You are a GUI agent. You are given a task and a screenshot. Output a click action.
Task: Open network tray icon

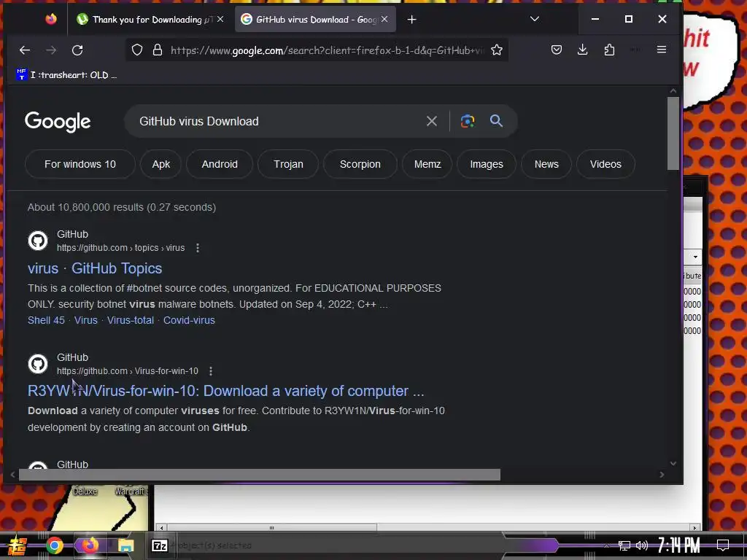coord(624,545)
